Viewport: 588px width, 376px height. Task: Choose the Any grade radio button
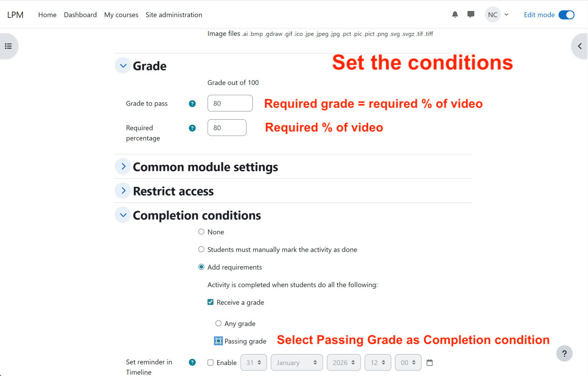[218, 323]
